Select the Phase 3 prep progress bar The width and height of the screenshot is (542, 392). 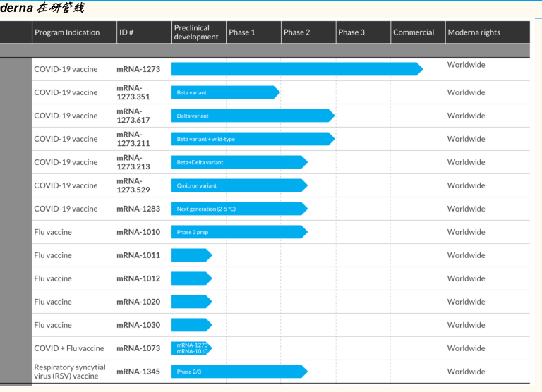coord(237,232)
